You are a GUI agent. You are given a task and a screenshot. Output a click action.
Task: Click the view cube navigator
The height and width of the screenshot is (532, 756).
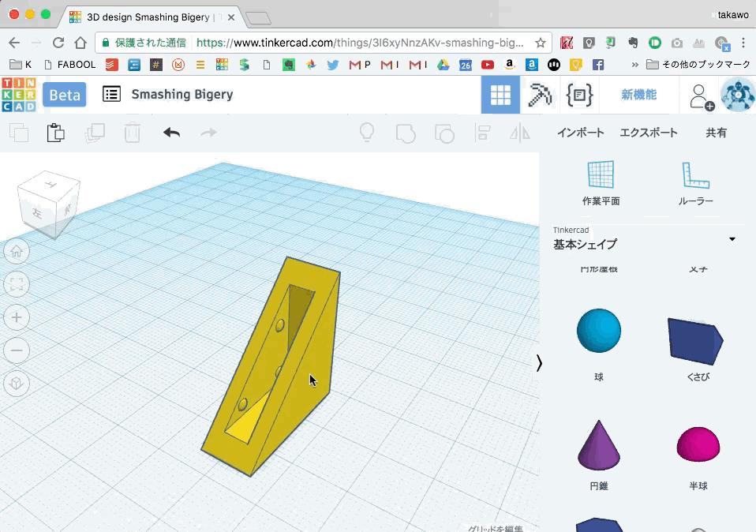click(48, 203)
